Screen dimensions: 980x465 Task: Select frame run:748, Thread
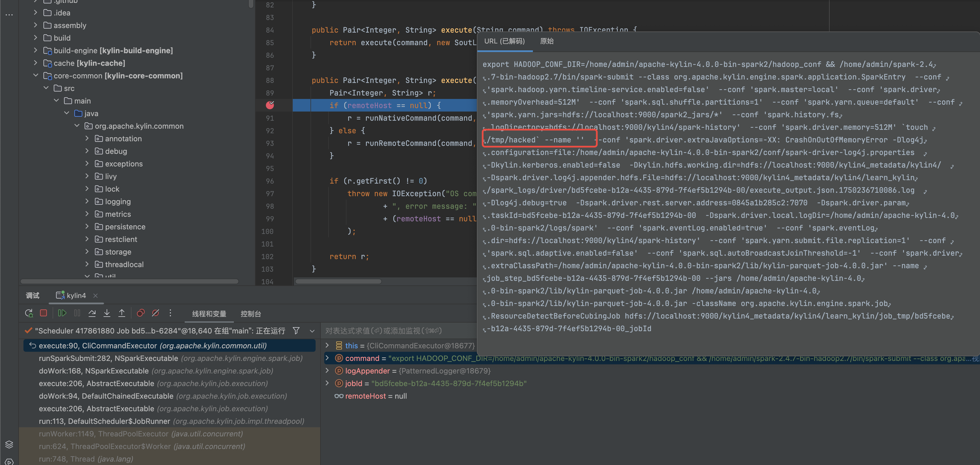[x=170, y=458]
